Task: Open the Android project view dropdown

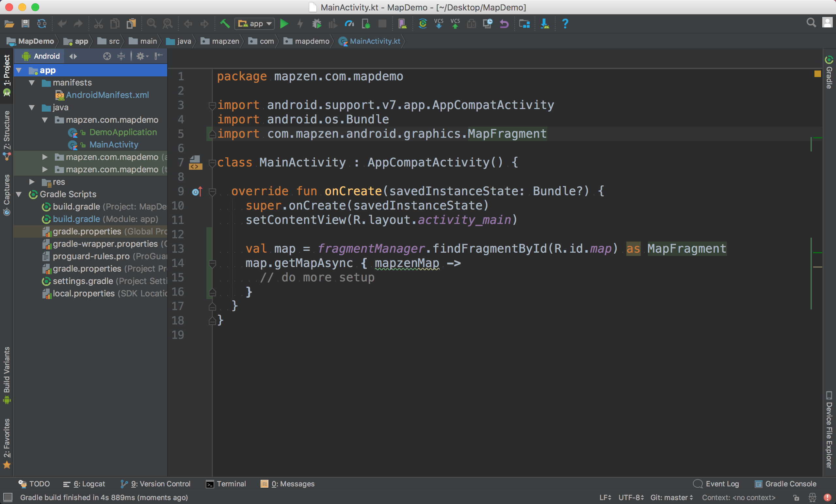Action: (46, 56)
